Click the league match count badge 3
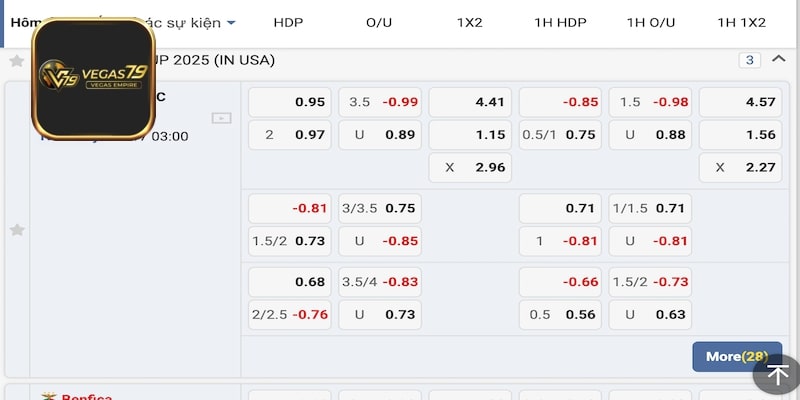Screen dimensions: 800x400 749,60
